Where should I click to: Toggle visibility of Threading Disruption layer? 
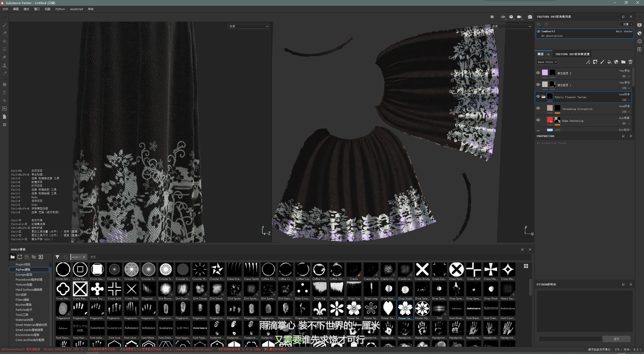538,109
